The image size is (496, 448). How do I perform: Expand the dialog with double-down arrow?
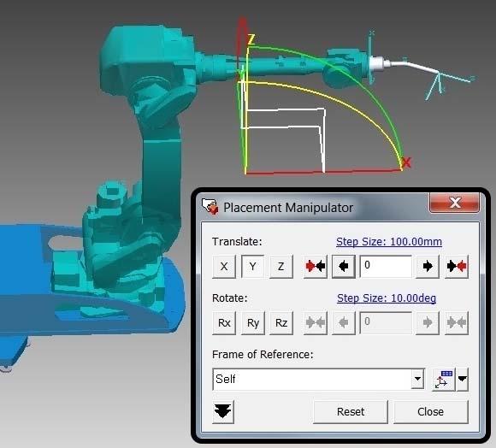[x=223, y=411]
